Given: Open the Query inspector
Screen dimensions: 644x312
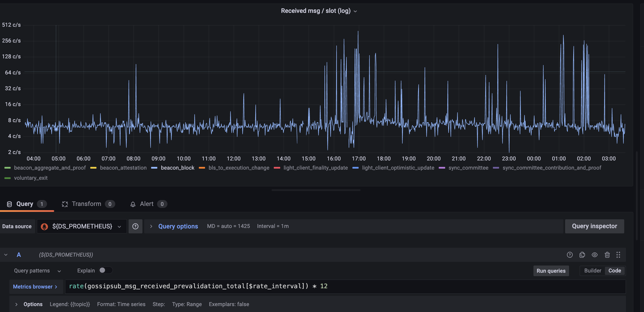Looking at the screenshot, I should tap(595, 226).
